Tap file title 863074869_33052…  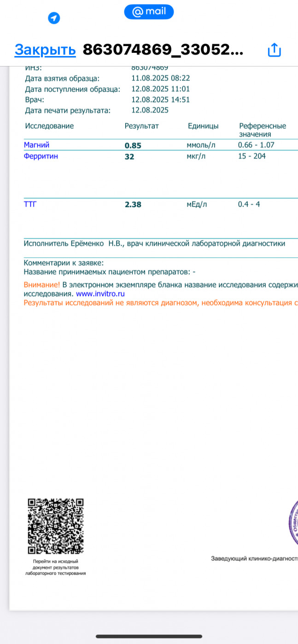tap(163, 50)
